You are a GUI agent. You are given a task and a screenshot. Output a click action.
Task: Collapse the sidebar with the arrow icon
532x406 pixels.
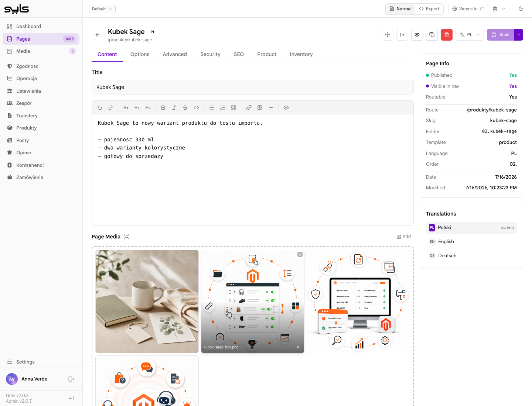pyautogui.click(x=71, y=398)
